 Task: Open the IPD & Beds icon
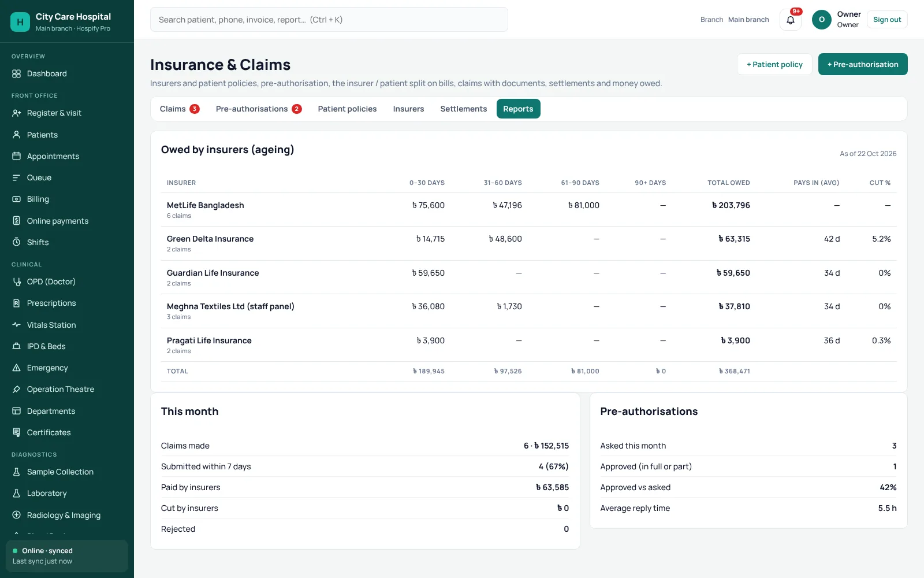click(x=16, y=346)
